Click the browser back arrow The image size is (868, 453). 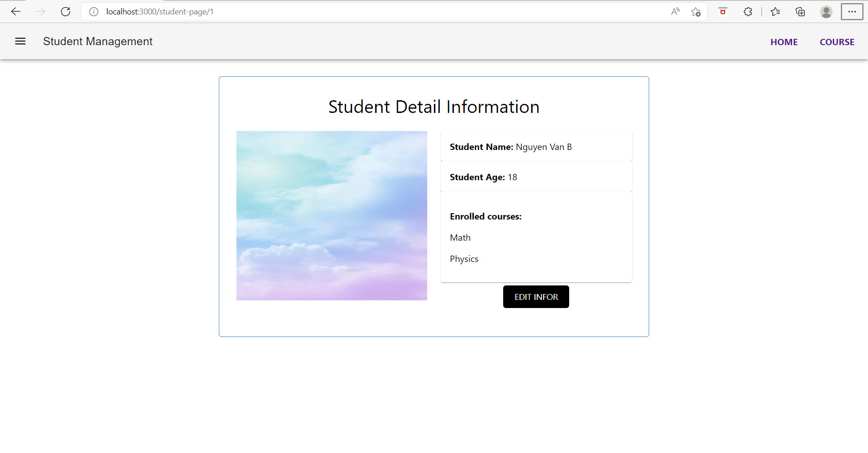coord(16,12)
